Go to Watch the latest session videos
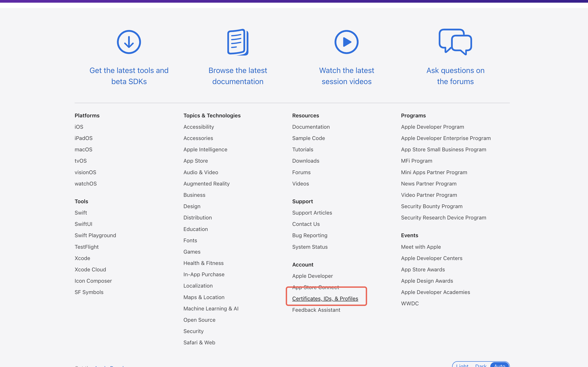The width and height of the screenshot is (588, 367). pyautogui.click(x=346, y=76)
